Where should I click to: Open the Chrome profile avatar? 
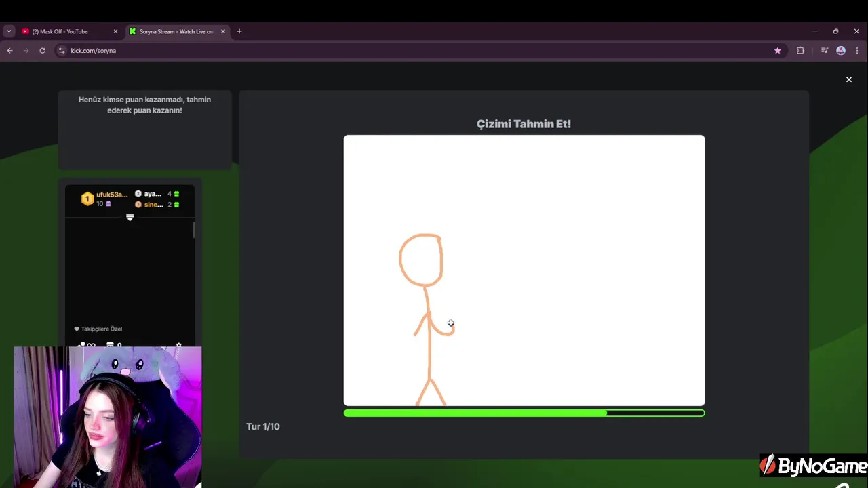(x=841, y=50)
